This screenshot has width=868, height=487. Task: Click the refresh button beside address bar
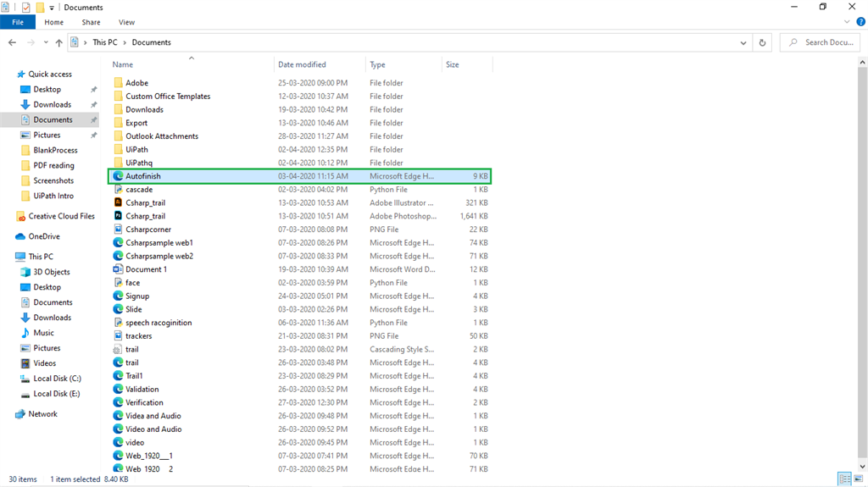coord(762,42)
